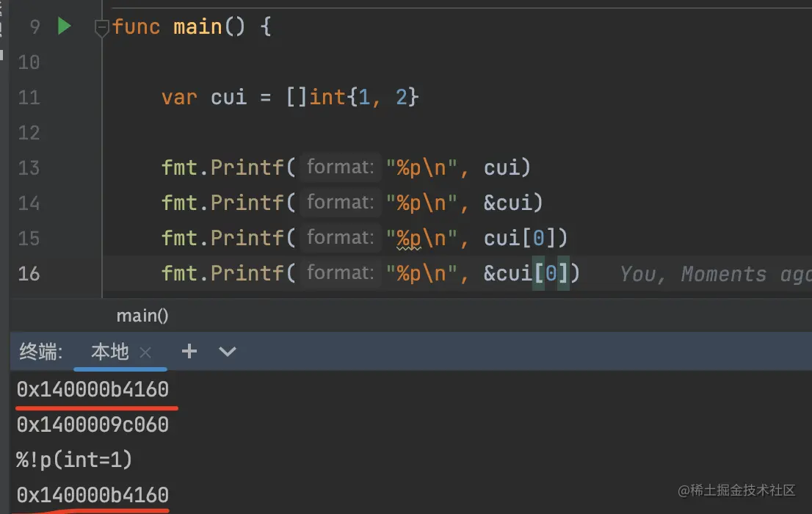The height and width of the screenshot is (514, 812).
Task: Click the '&cui[0])' argument on line 16
Action: tap(532, 273)
